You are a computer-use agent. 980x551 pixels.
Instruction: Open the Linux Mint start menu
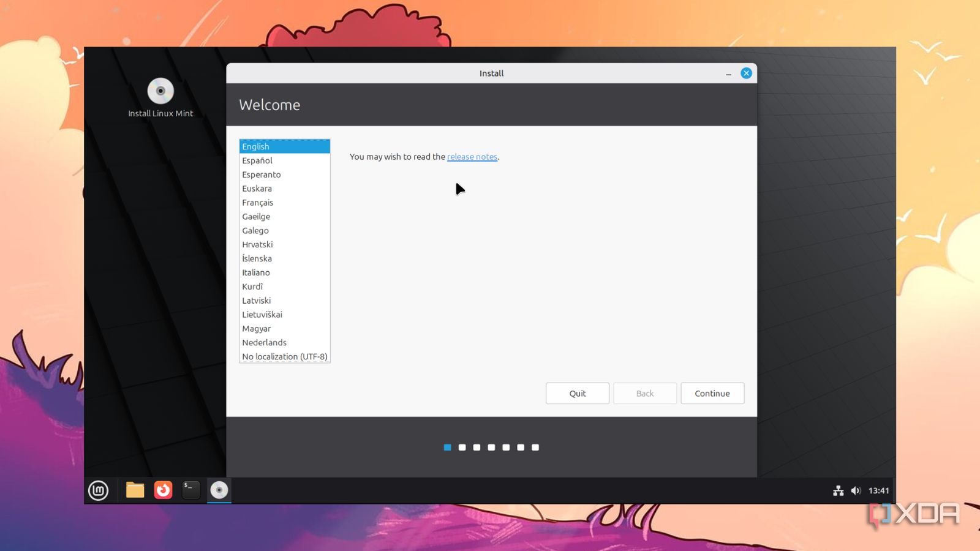pyautogui.click(x=98, y=490)
